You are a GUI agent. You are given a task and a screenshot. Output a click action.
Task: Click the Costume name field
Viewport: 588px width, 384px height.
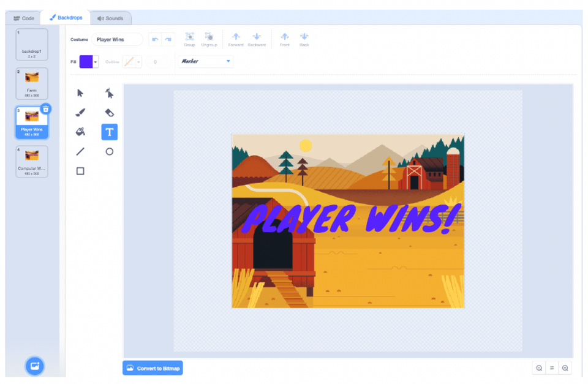pyautogui.click(x=117, y=39)
